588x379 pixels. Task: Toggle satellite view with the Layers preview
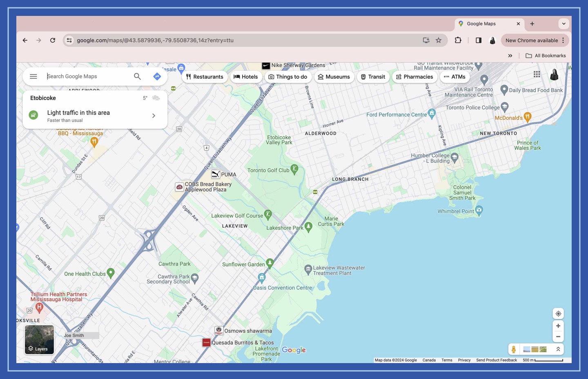coord(39,340)
